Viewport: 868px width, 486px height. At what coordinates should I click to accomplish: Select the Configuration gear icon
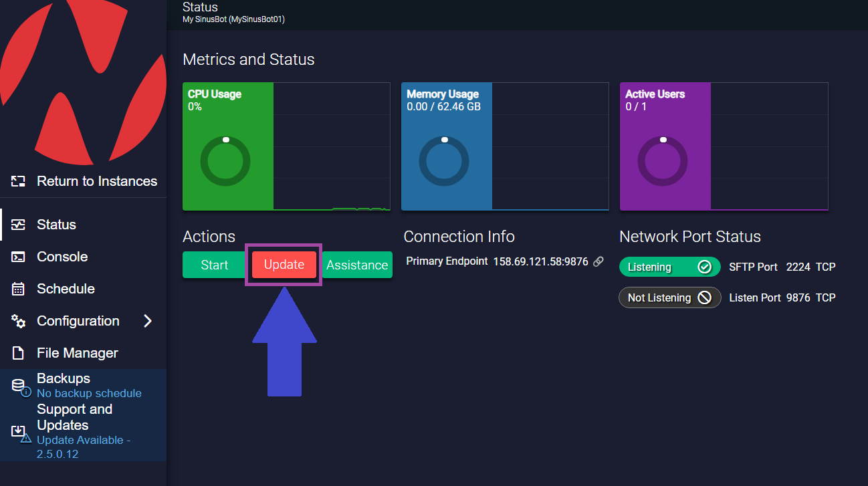tap(19, 320)
